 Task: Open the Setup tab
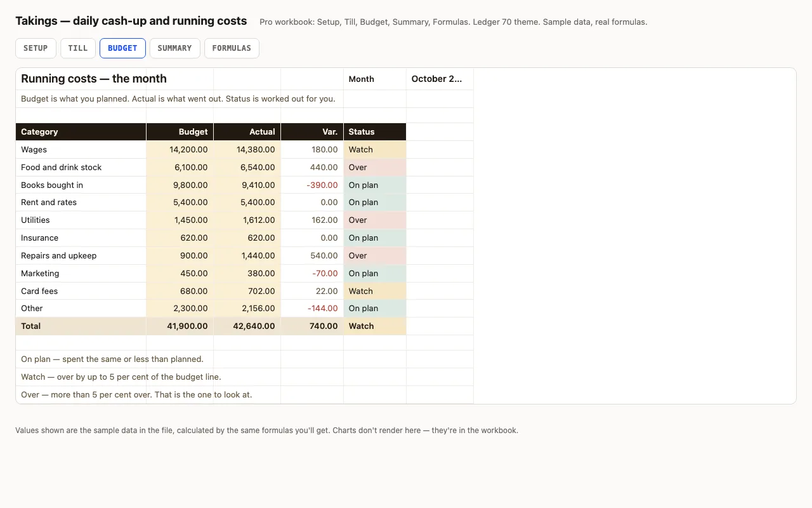click(x=36, y=48)
